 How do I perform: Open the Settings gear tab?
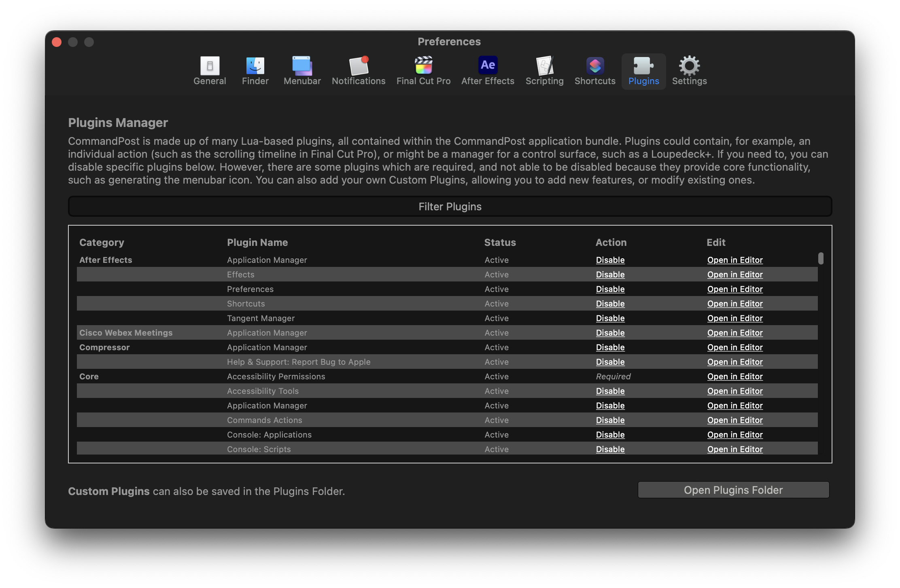[689, 71]
